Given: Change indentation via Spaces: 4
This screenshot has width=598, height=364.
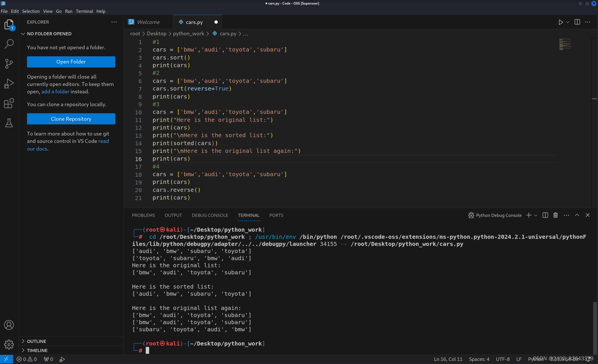Looking at the screenshot, I should coord(479,359).
